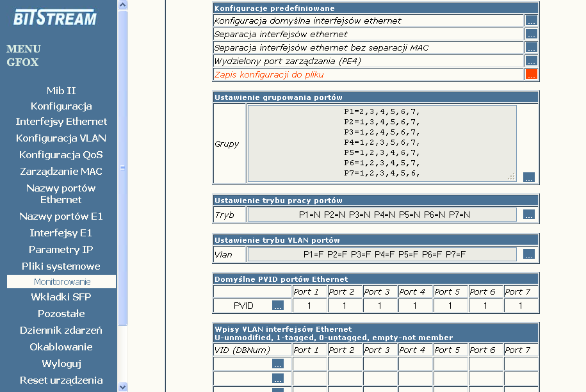Click the first VLAN entry cell for Port 1
This screenshot has width=586, height=392.
coord(309,364)
